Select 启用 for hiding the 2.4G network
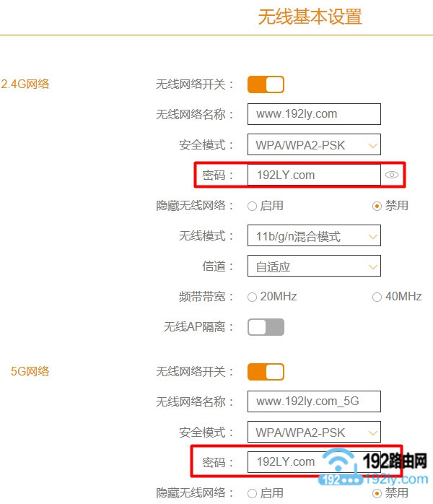Image resolution: width=433 pixels, height=504 pixels. point(252,206)
